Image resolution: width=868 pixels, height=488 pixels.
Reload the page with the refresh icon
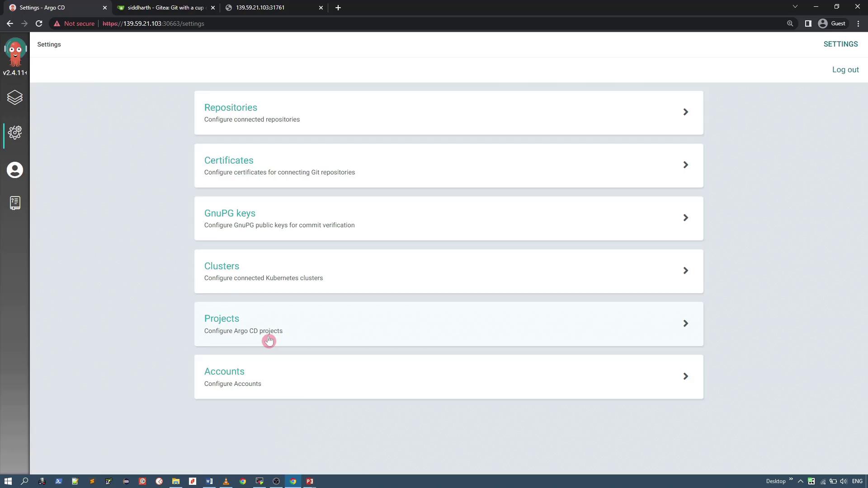(39, 23)
